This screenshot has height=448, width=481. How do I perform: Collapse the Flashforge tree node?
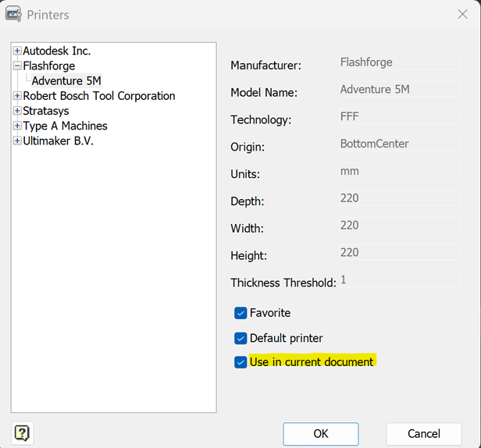point(17,66)
